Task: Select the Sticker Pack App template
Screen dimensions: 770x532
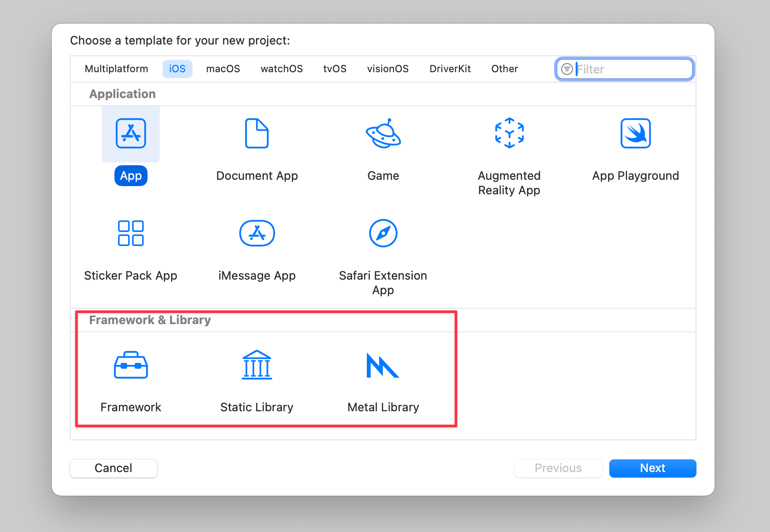Action: 131,233
